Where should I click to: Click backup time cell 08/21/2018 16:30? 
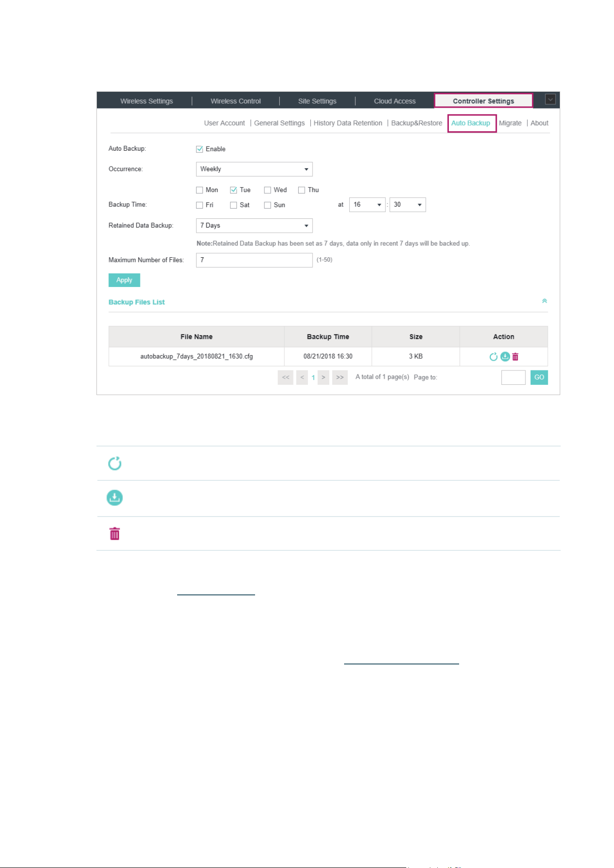[x=328, y=357]
